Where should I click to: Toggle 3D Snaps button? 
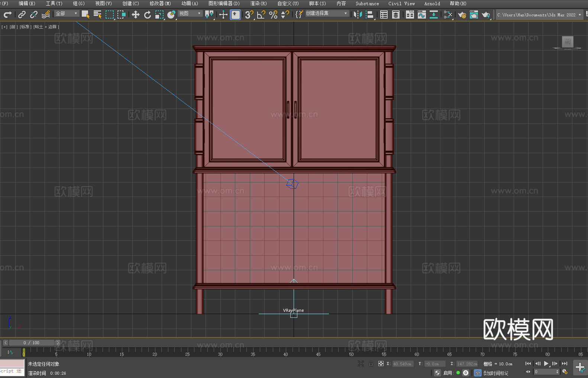pyautogui.click(x=249, y=14)
